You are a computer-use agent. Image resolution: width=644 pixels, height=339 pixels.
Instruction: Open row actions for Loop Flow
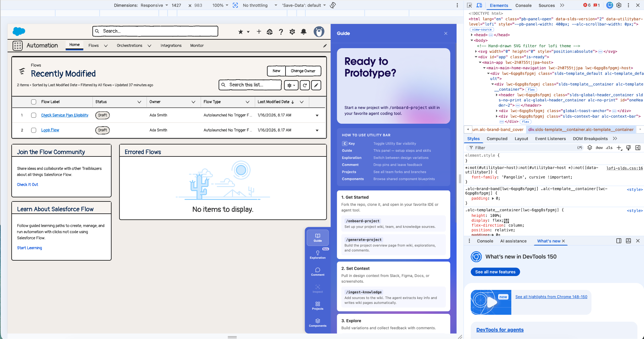pyautogui.click(x=317, y=131)
